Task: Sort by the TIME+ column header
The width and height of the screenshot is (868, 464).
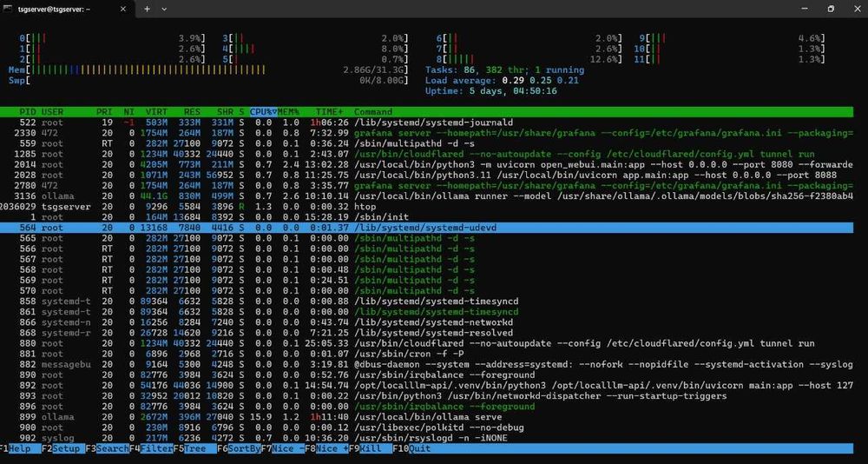Action: point(329,112)
